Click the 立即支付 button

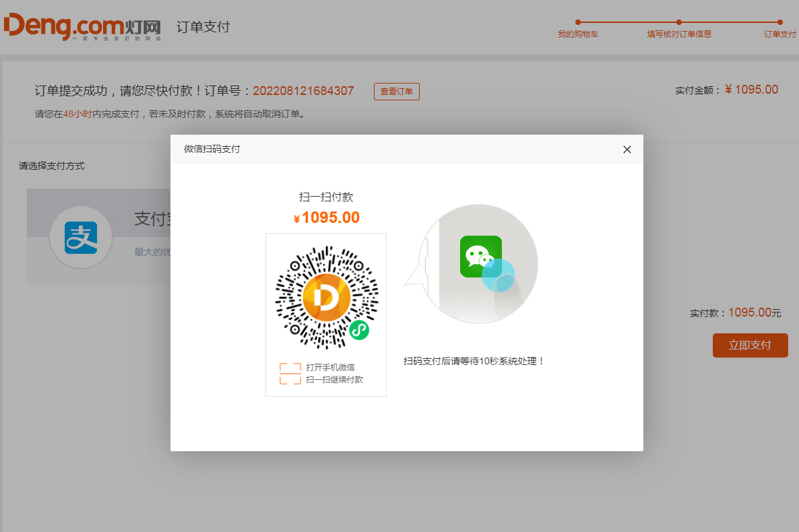(750, 345)
